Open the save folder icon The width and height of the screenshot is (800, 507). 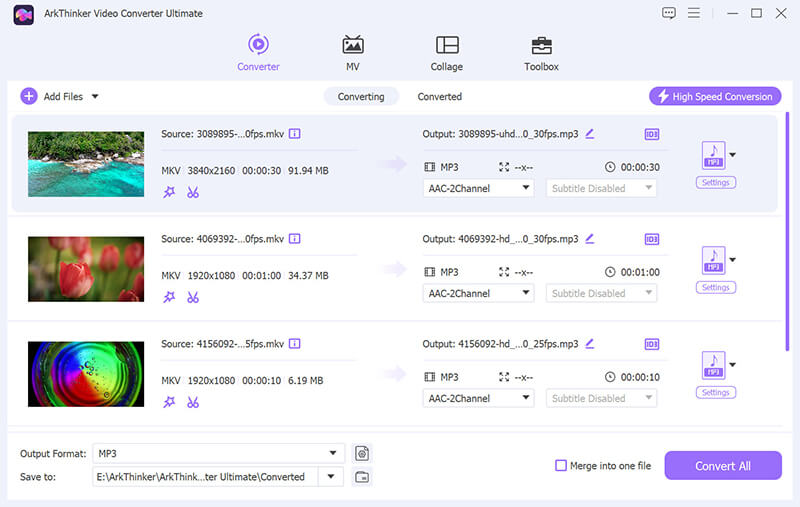tap(362, 477)
